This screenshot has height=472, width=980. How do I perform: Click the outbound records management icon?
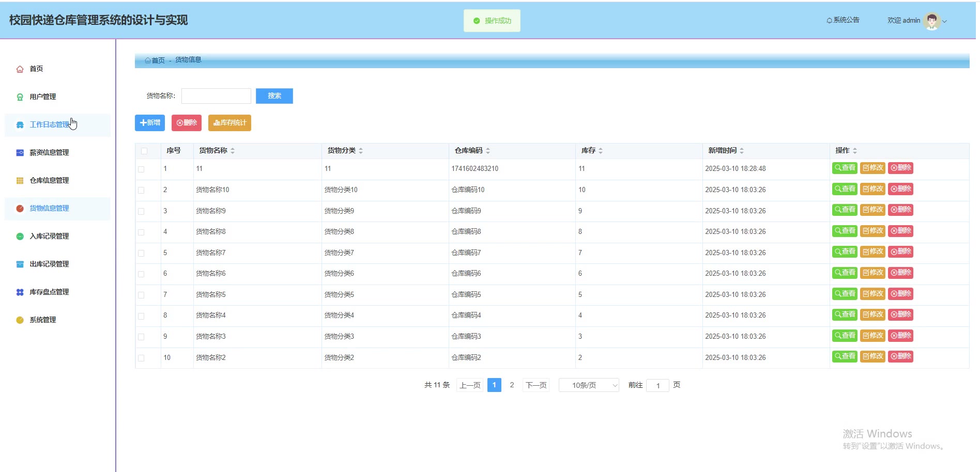20,264
